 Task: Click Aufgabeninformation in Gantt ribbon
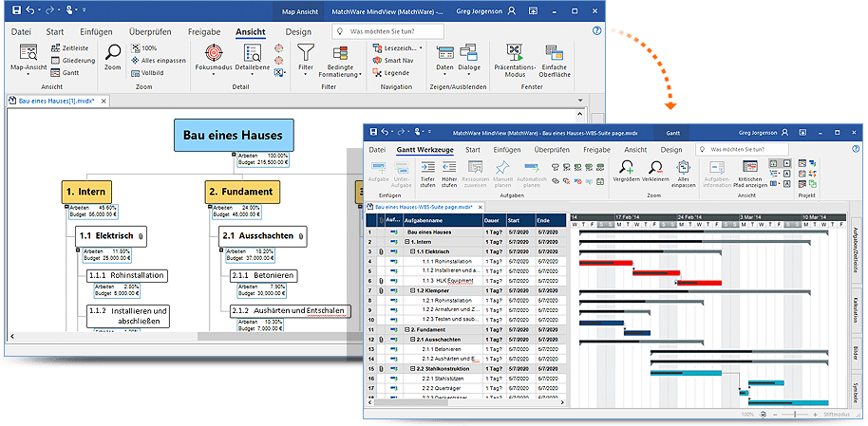point(717,175)
